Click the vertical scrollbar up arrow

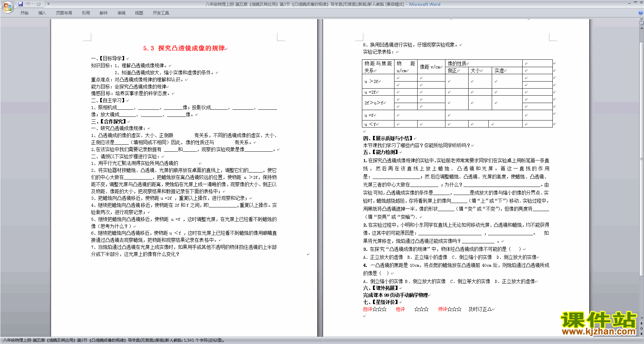pos(642,28)
